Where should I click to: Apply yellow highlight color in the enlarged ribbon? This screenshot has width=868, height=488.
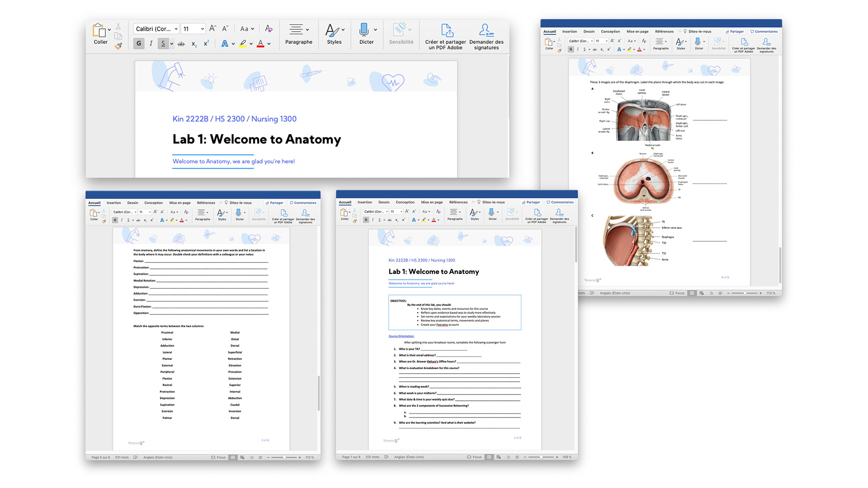pos(243,44)
